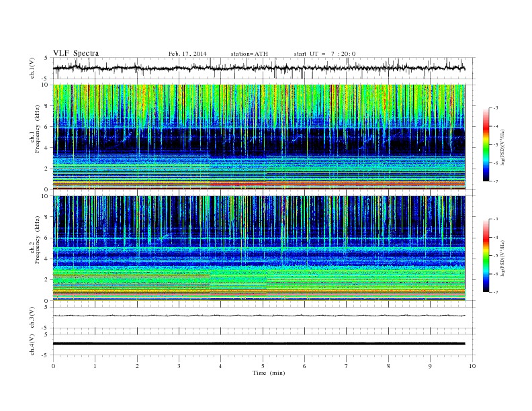The height and width of the screenshot is (411, 532).
Task: Click the thick ch.4 voltage trace band
Action: click(x=259, y=344)
